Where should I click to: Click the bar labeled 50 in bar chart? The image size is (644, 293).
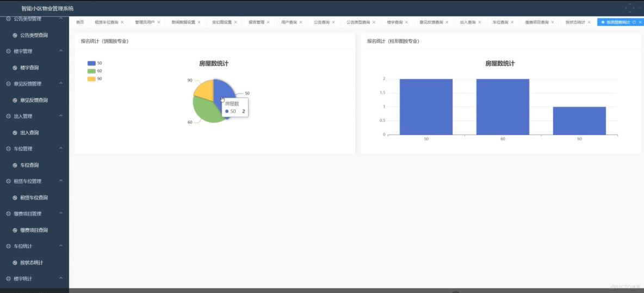426,107
